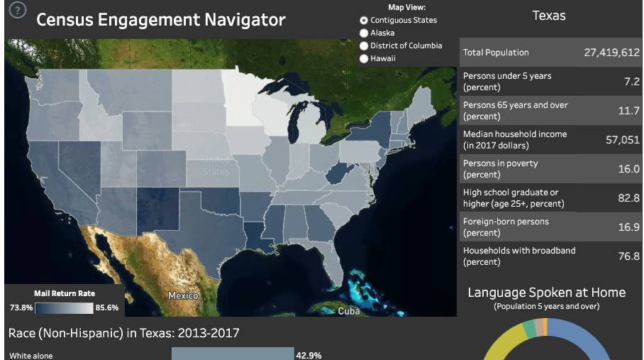Click the 42.9% bar value label

(x=309, y=355)
